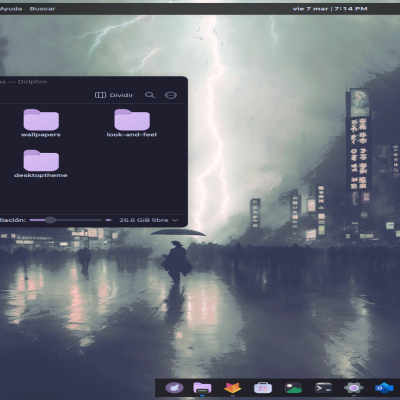Screen dimensions: 400x400
Task: Open the desktoptheme folder
Action: [41, 164]
